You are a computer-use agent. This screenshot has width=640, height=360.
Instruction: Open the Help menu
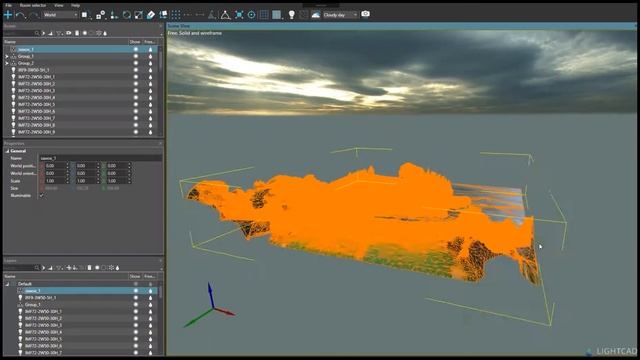[x=76, y=5]
